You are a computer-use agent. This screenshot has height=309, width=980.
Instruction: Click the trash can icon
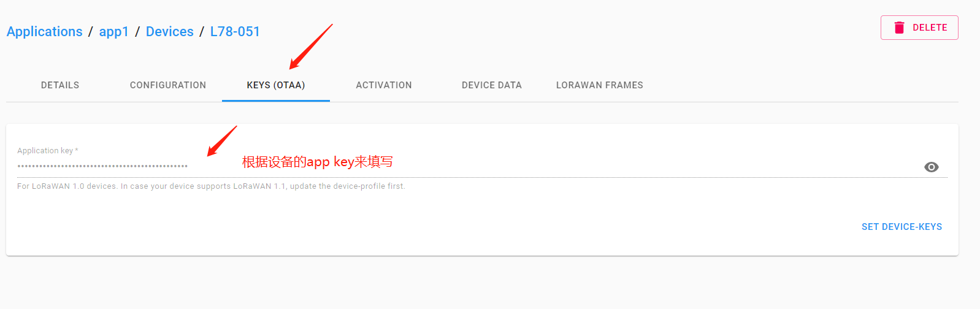pos(899,28)
